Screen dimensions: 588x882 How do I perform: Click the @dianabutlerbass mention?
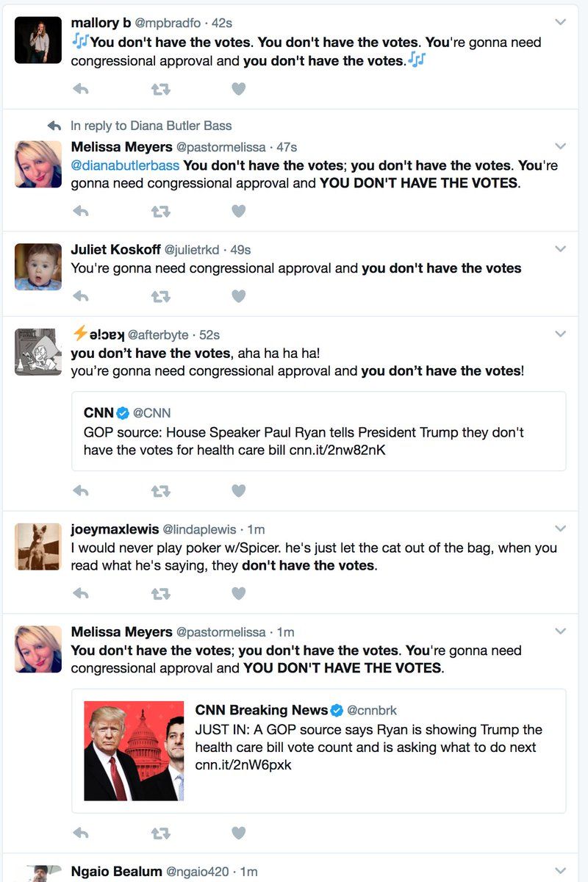point(125,165)
